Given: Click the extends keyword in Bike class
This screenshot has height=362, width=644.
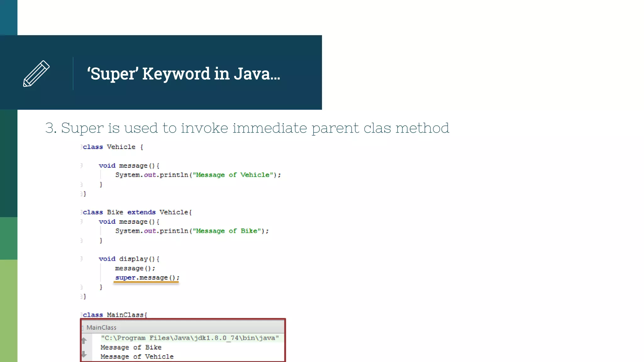Looking at the screenshot, I should tap(141, 212).
